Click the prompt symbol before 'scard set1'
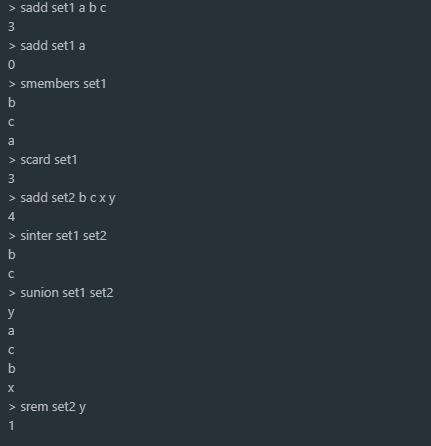Viewport: 431px width, 446px height. pos(12,160)
